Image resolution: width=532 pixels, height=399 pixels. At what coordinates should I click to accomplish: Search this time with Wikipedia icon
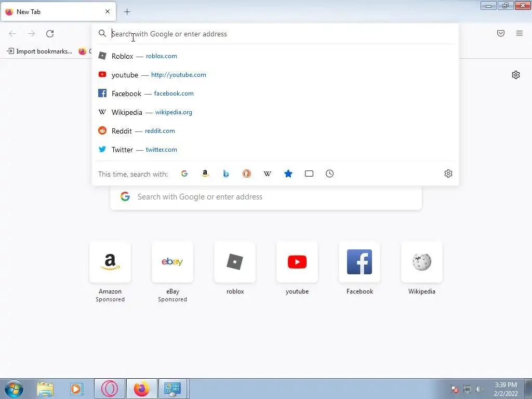pyautogui.click(x=268, y=174)
